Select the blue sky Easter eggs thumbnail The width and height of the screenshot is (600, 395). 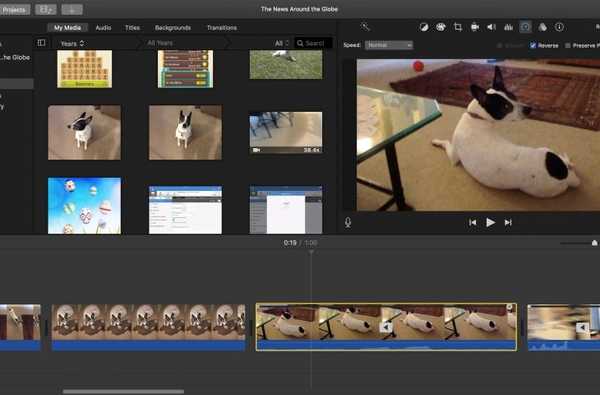point(85,206)
